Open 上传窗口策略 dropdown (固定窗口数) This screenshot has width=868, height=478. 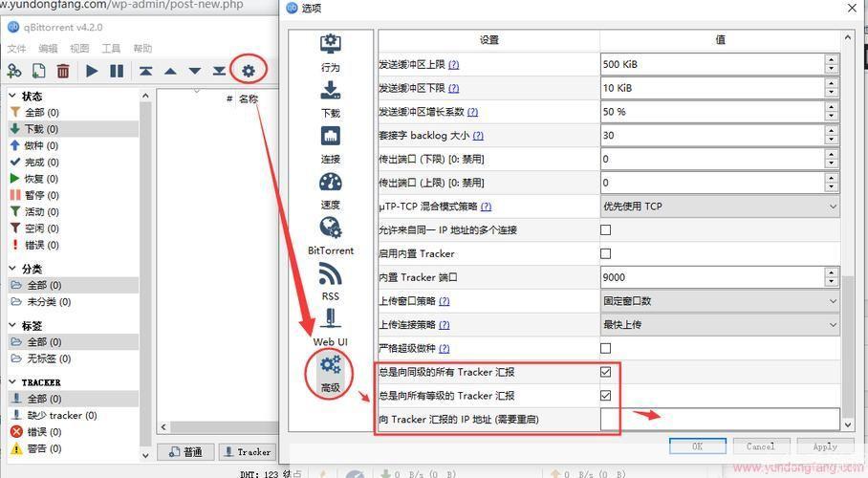(720, 301)
